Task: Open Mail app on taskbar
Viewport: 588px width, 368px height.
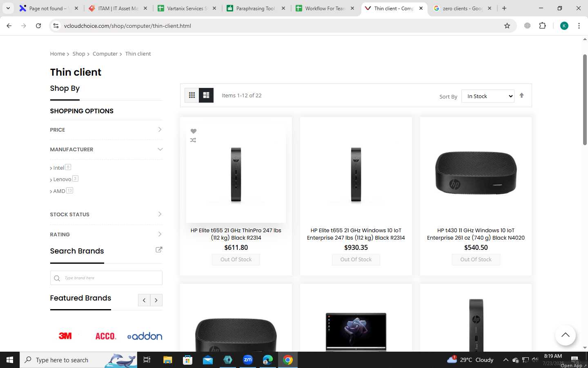Action: pos(208,360)
